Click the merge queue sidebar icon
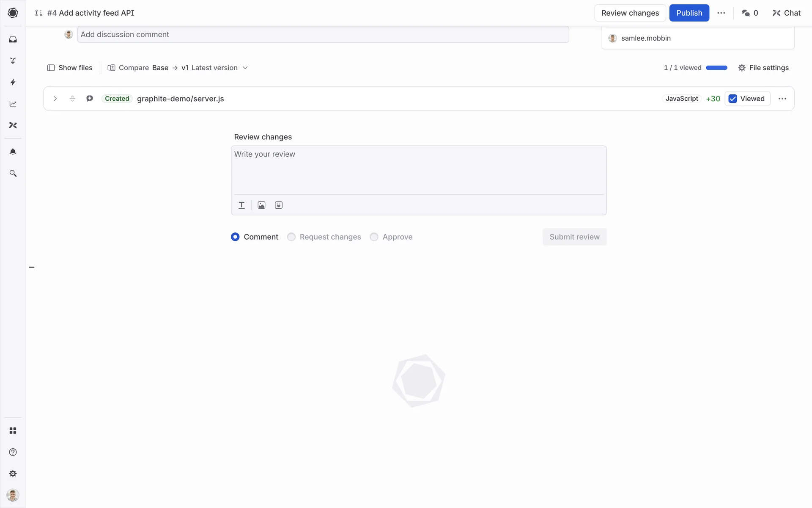This screenshot has width=812, height=508. [13, 61]
